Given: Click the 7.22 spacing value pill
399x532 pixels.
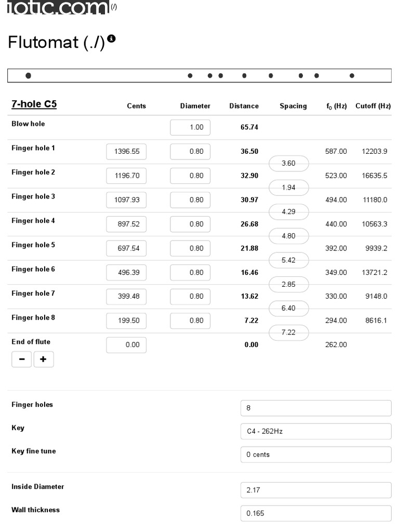Looking at the screenshot, I should [288, 332].
